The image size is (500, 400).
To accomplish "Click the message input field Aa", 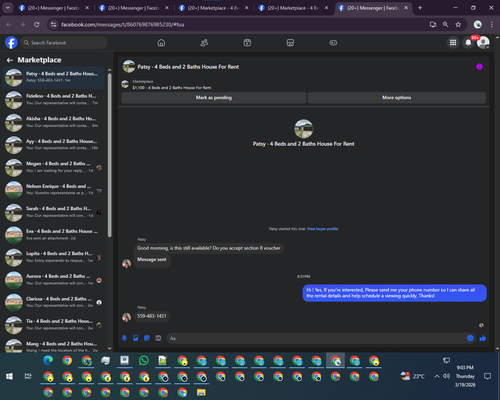I will (317, 338).
